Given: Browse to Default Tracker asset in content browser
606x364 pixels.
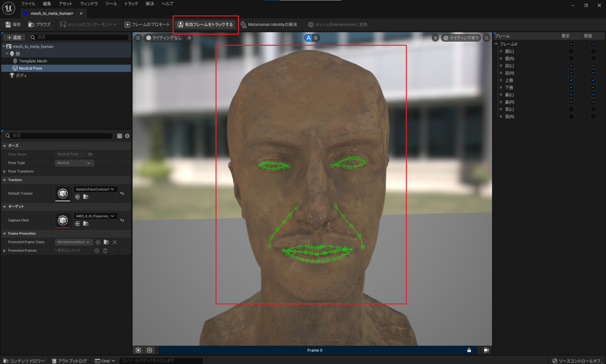Looking at the screenshot, I should [x=86, y=197].
